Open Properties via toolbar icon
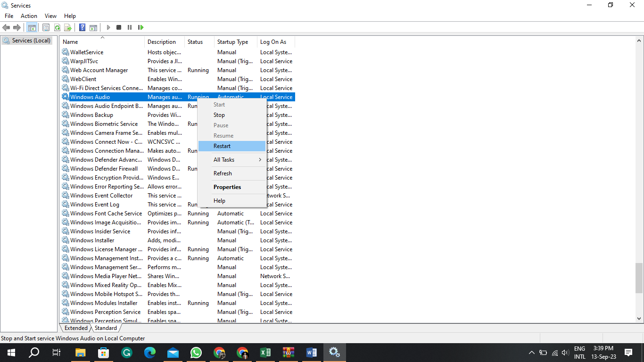The height and width of the screenshot is (362, 644). pyautogui.click(x=46, y=27)
